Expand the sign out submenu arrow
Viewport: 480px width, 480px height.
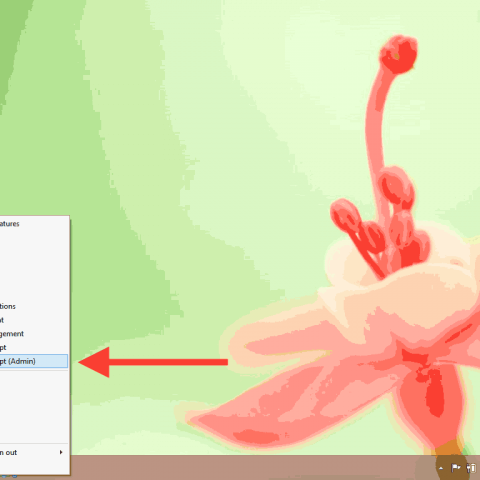point(61,452)
